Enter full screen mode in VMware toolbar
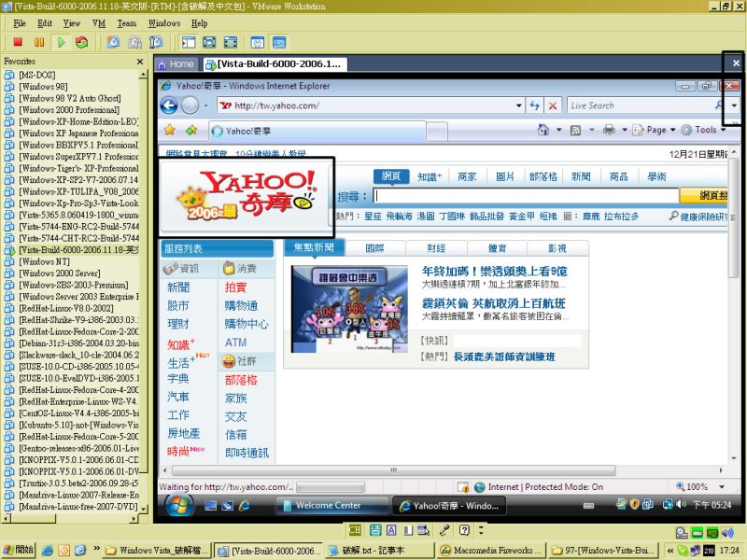This screenshot has width=747, height=560. pos(209,42)
